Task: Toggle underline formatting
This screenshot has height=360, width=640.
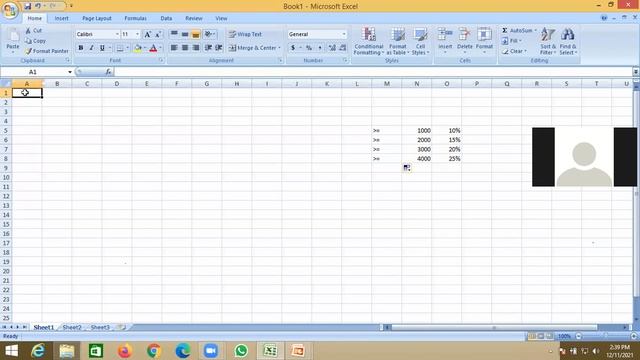Action: coord(102,48)
